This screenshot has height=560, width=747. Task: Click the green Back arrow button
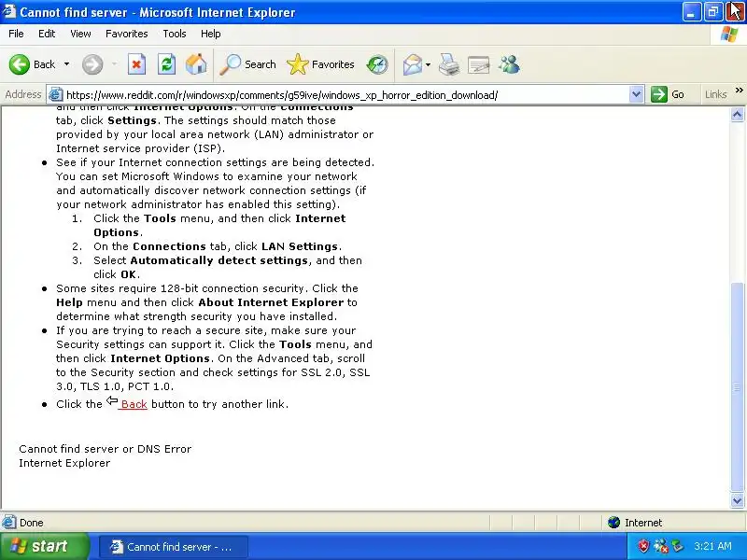point(20,64)
